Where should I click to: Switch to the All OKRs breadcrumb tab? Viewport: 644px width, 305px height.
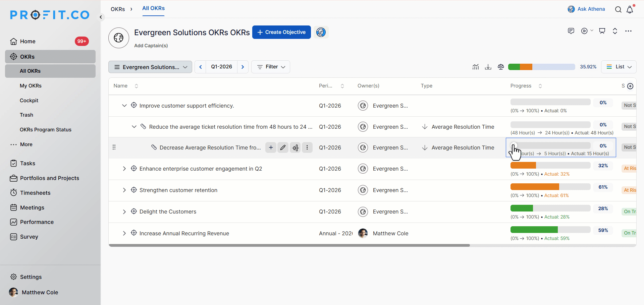[x=153, y=8]
